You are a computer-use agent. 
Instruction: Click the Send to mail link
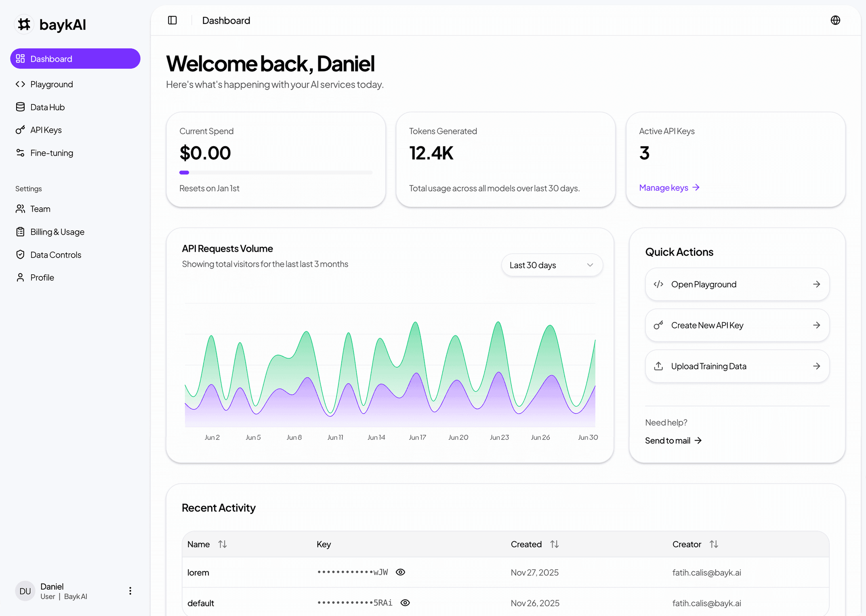coord(673,441)
